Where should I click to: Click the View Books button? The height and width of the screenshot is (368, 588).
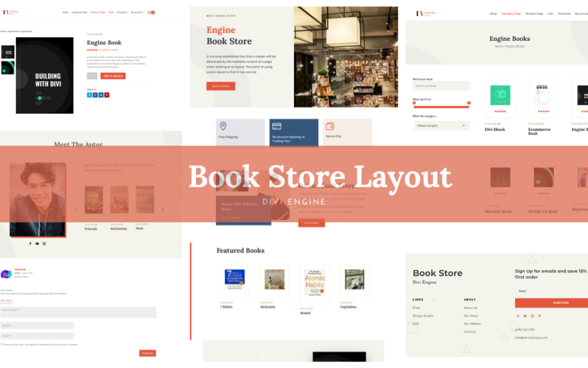(x=311, y=223)
